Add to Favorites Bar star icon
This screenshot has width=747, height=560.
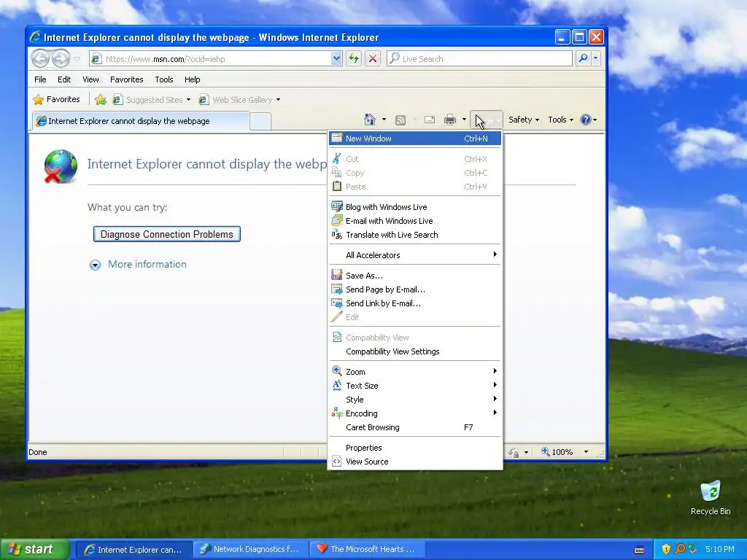tap(101, 99)
